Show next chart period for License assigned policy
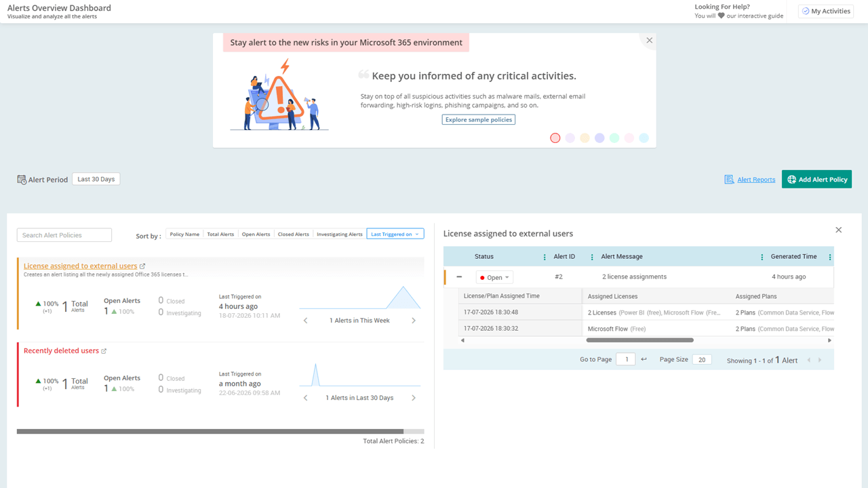The image size is (868, 488). 414,321
